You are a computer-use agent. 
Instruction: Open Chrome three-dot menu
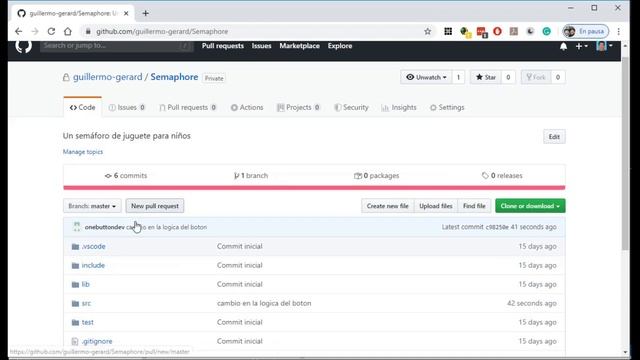point(618,31)
